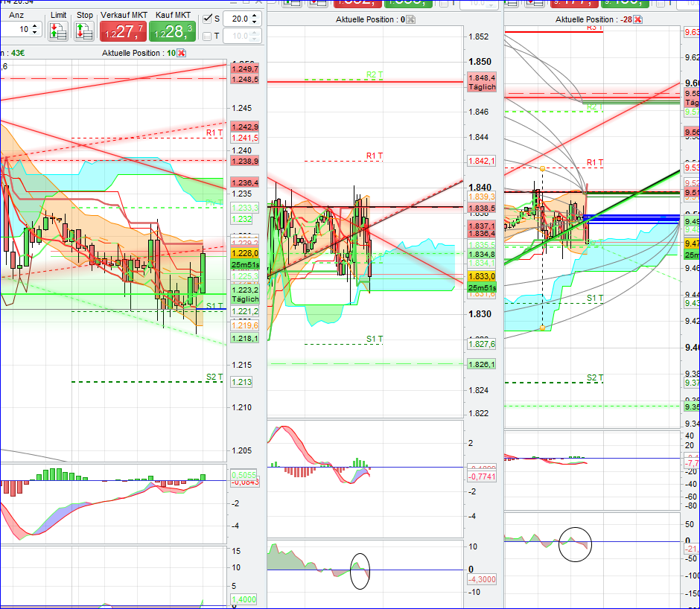
Task: Decrease Anz quantity using the down arrow
Action: point(34,32)
